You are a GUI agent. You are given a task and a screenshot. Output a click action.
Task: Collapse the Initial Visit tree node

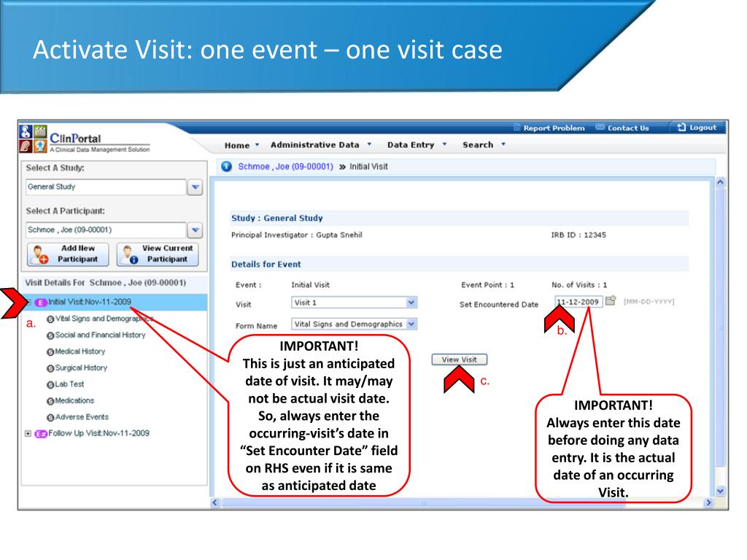(28, 302)
